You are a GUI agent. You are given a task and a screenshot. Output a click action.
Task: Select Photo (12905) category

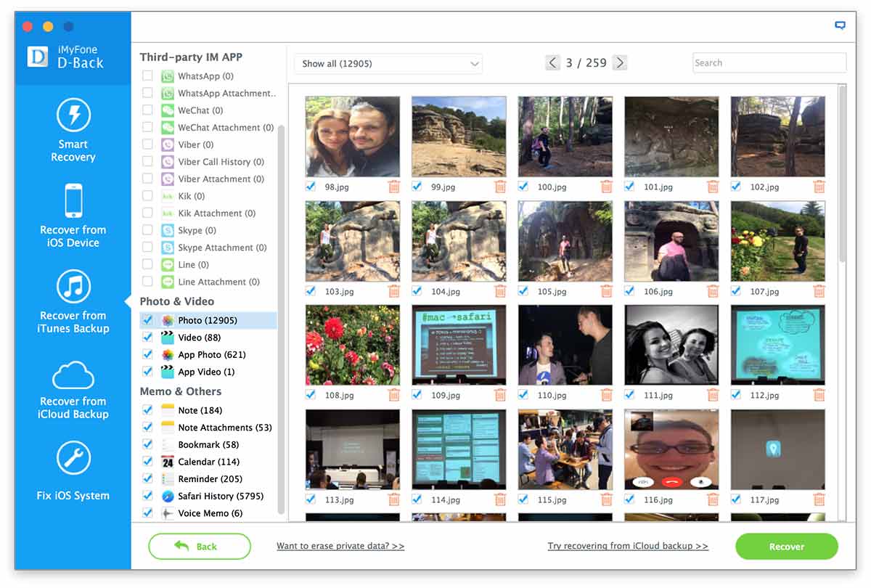point(207,320)
